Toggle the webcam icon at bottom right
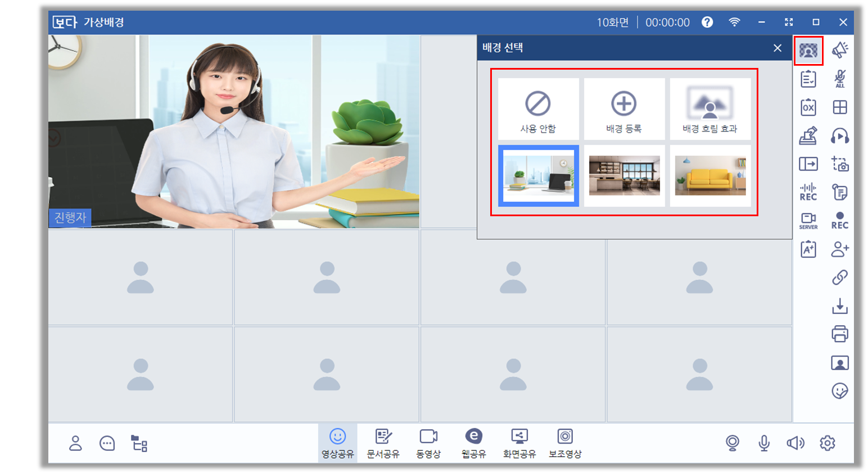Viewport: 868px width, 474px height. pos(733,443)
